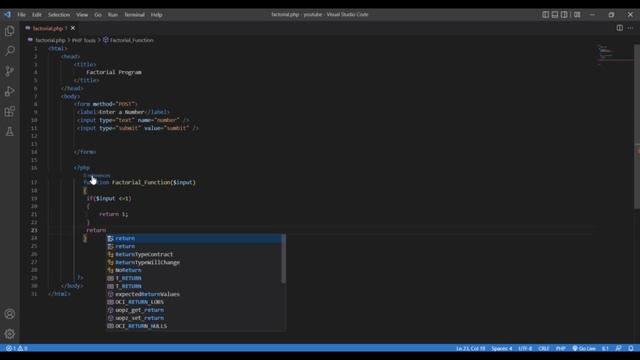640x360 pixels.
Task: Open the Accounts menu icon
Action: 10,314
